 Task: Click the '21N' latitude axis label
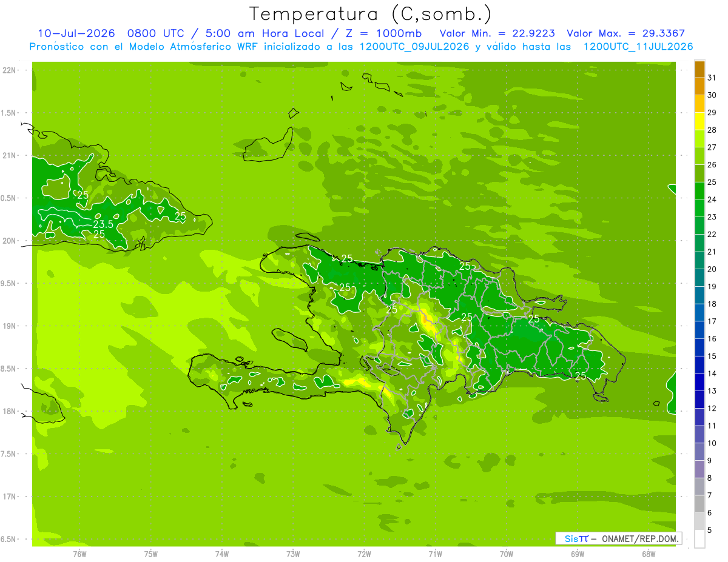pyautogui.click(x=9, y=155)
